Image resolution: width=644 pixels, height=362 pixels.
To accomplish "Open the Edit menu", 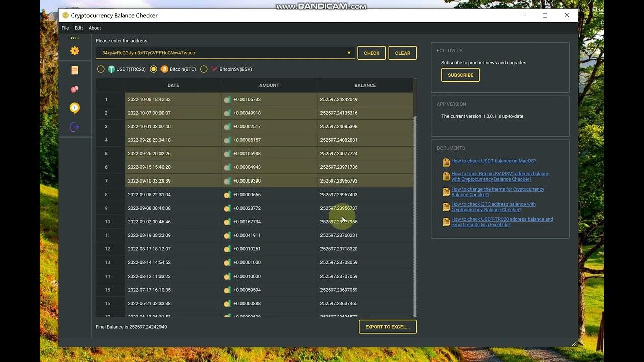I will click(79, 28).
